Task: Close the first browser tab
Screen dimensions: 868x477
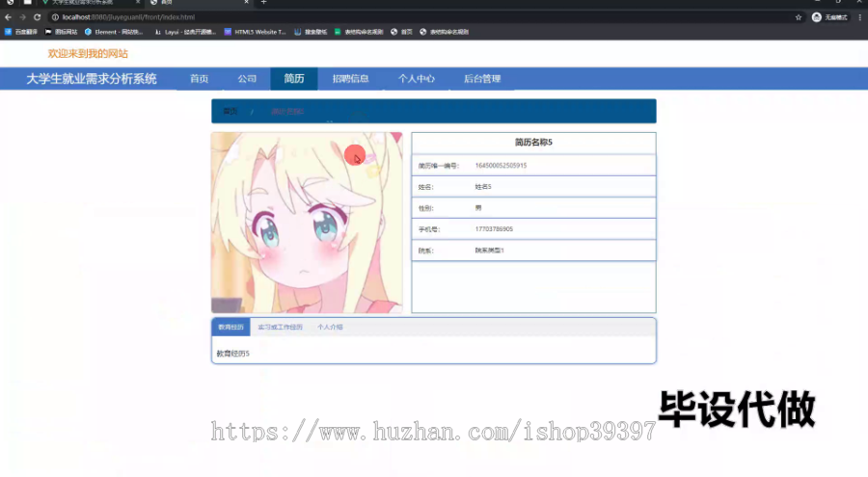Action: (x=138, y=2)
